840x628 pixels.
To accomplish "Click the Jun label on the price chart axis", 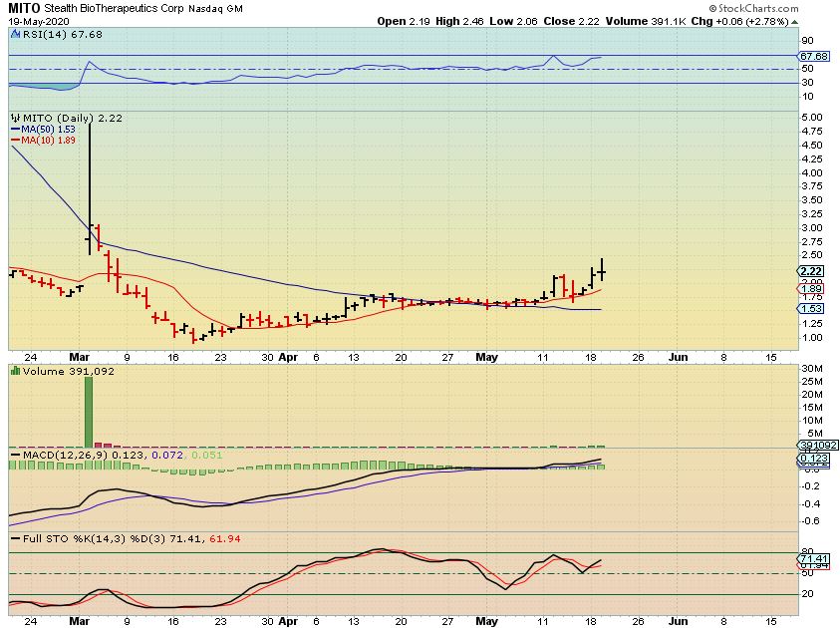I will tap(678, 358).
